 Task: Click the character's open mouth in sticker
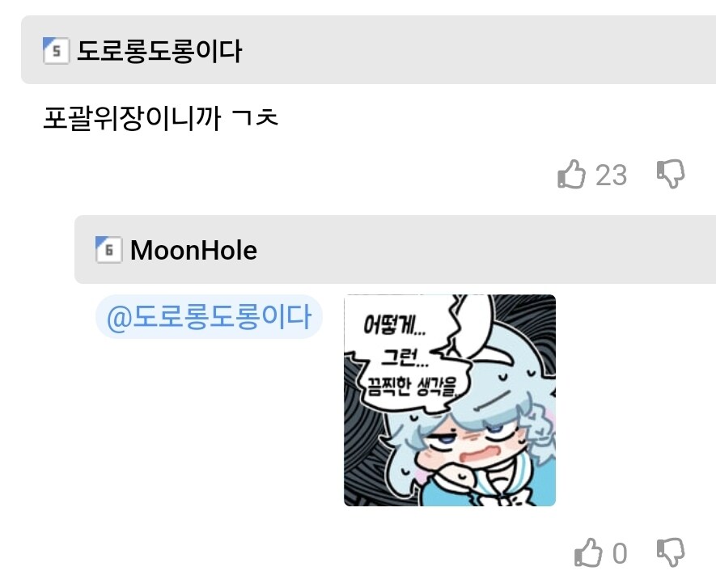coord(474,455)
